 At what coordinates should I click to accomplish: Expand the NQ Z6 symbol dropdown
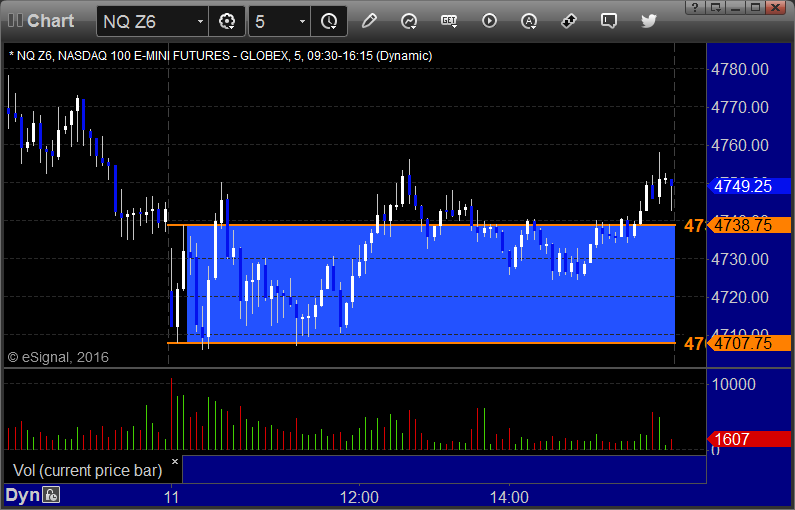pyautogui.click(x=200, y=21)
